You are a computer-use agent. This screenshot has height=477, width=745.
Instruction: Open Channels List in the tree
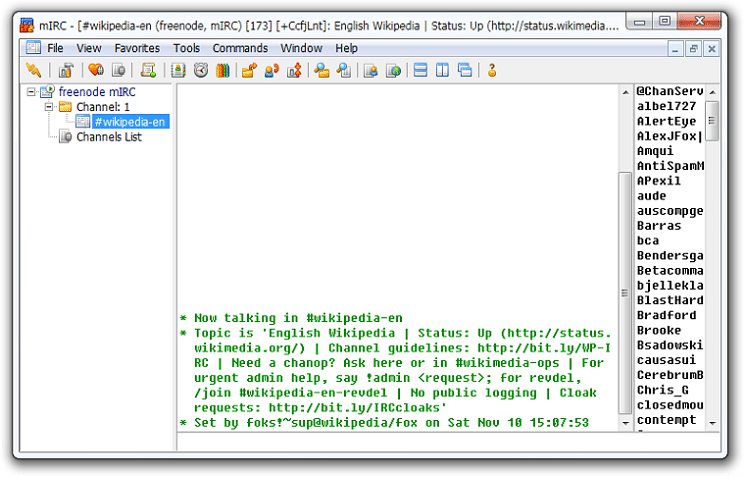(x=109, y=137)
